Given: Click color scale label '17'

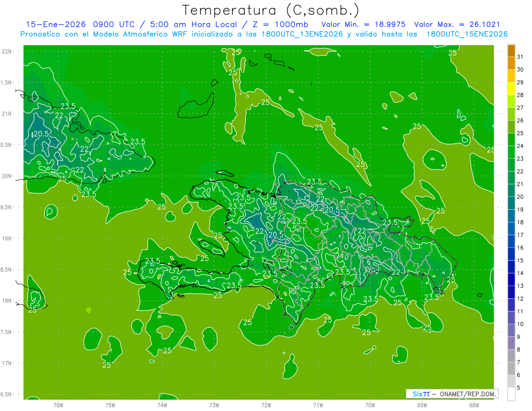Looking at the screenshot, I should (x=520, y=235).
